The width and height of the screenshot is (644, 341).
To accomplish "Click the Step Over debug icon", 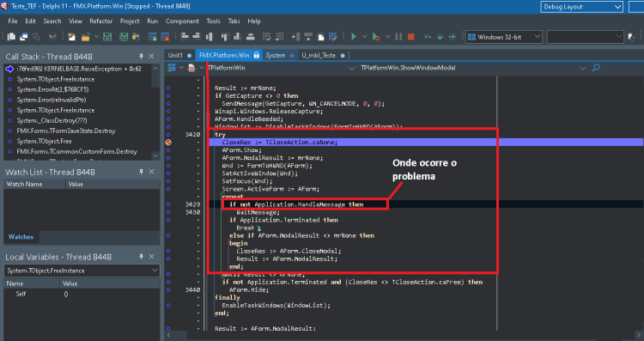I will point(440,37).
